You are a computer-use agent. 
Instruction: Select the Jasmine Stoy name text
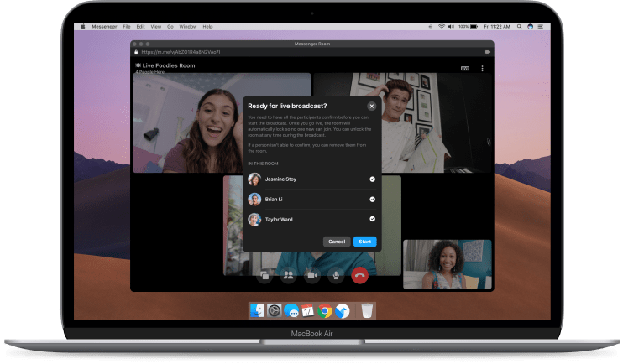(x=280, y=179)
